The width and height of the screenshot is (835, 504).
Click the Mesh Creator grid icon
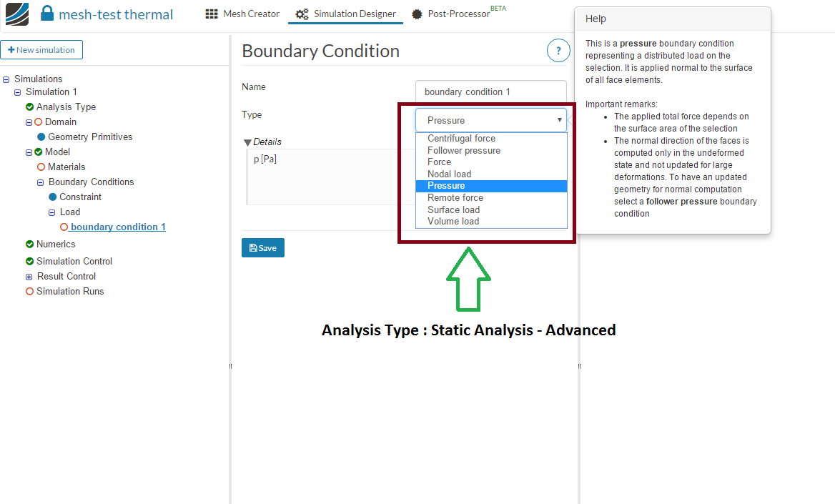coord(212,14)
